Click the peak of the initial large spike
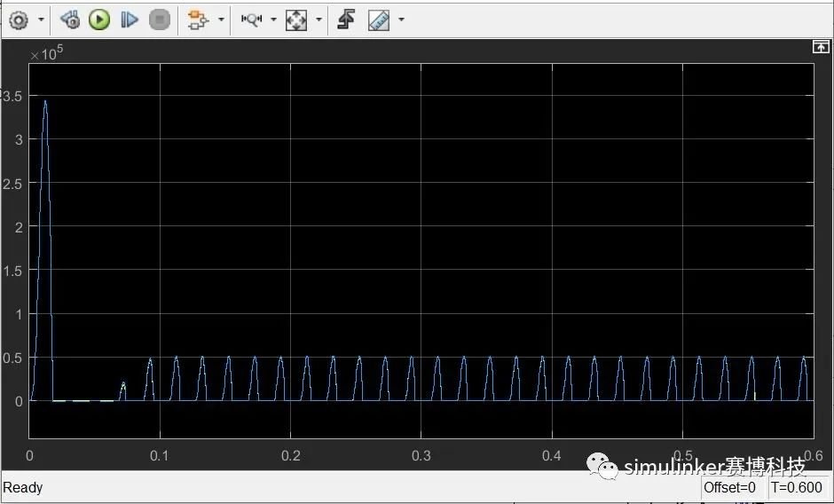 pos(45,100)
